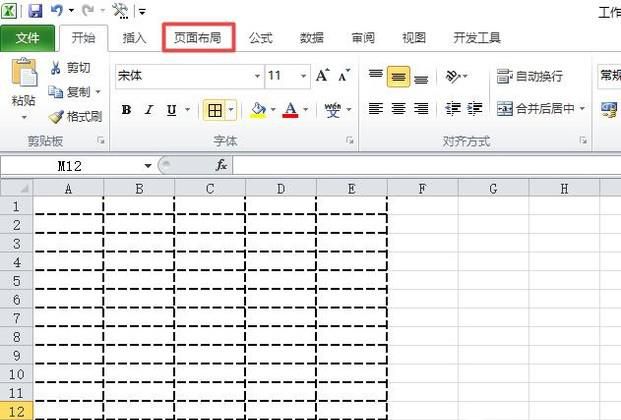Screen dimensions: 621x420
Task: Click the select all corner button
Action: 17,188
